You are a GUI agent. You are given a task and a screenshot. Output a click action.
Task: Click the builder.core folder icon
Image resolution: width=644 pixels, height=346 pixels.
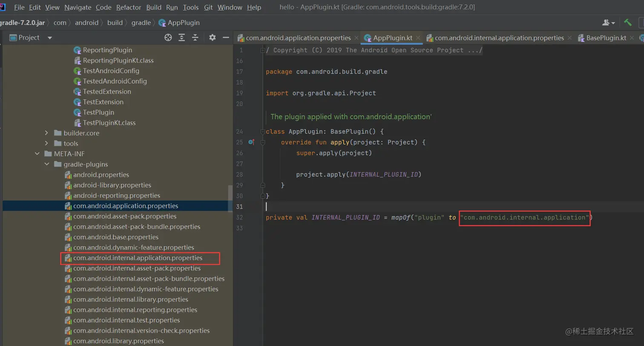[57, 133]
